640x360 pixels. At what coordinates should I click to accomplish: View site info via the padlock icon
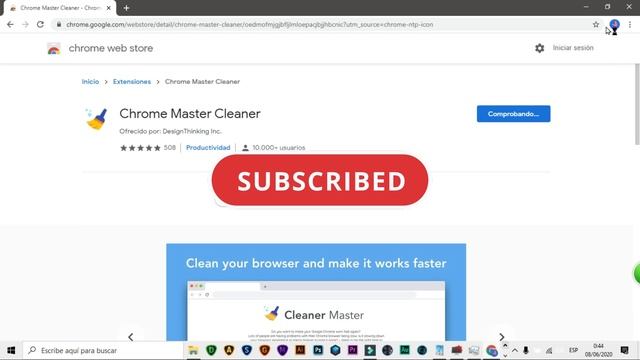[59, 24]
